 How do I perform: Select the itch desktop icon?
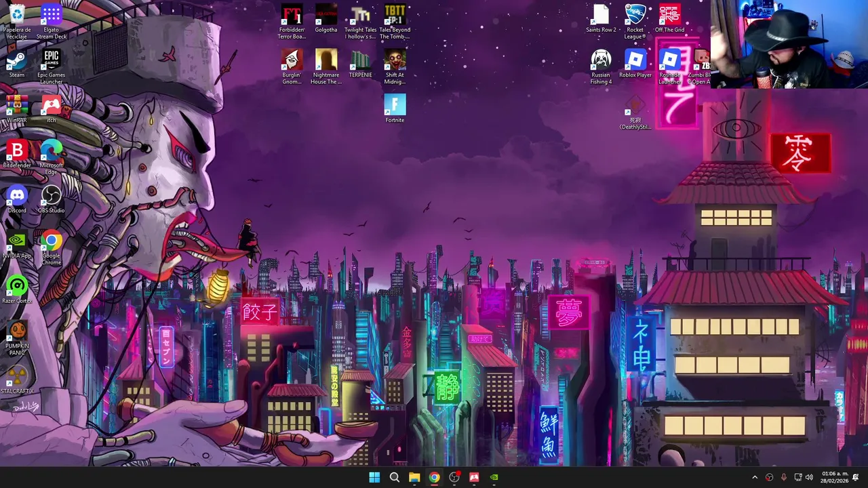coord(52,109)
